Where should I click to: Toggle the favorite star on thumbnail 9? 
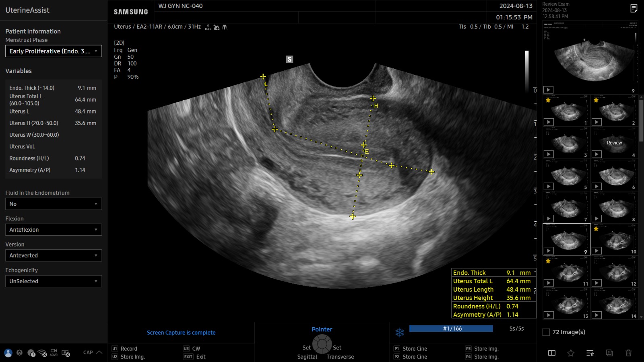click(549, 228)
